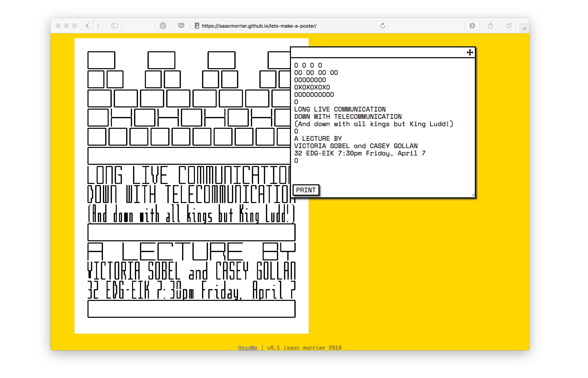Click the PRINT button
The image size is (588, 378).
(306, 190)
